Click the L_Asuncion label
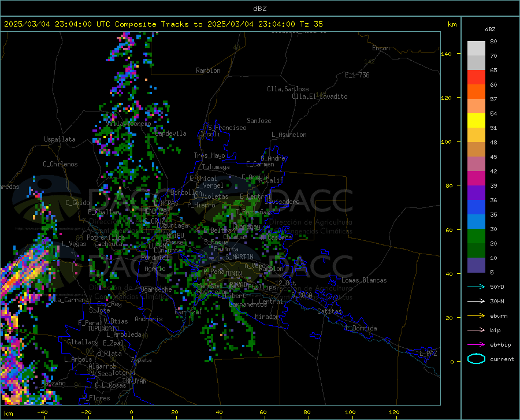This screenshot has width=520, height=420. point(289,135)
